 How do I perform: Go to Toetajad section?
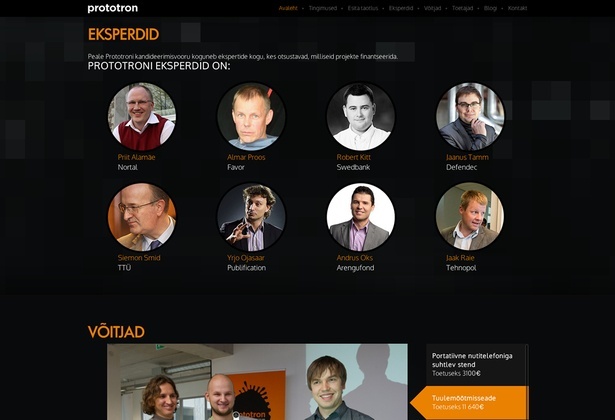[x=462, y=8]
